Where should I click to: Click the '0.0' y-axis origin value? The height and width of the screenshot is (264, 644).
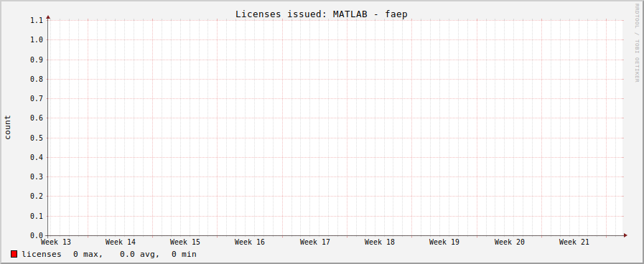[37, 236]
